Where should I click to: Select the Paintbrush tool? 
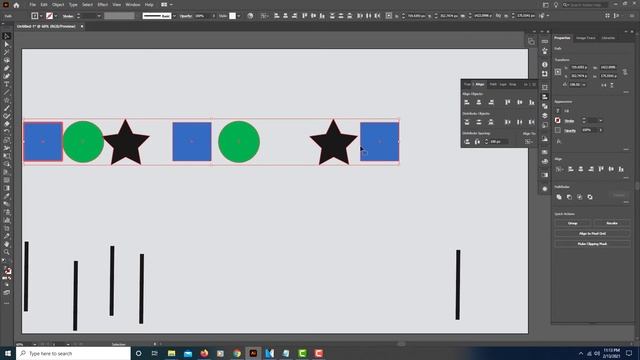click(x=7, y=108)
